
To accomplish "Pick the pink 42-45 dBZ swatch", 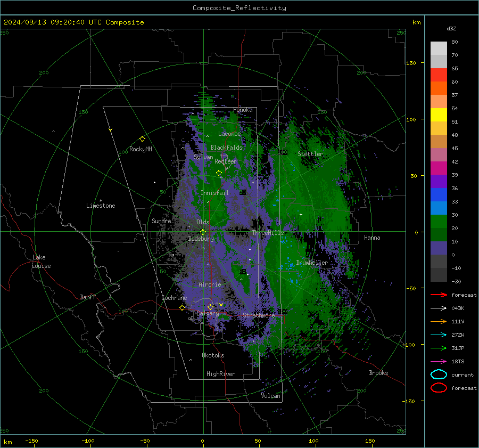I will pyautogui.click(x=439, y=155).
